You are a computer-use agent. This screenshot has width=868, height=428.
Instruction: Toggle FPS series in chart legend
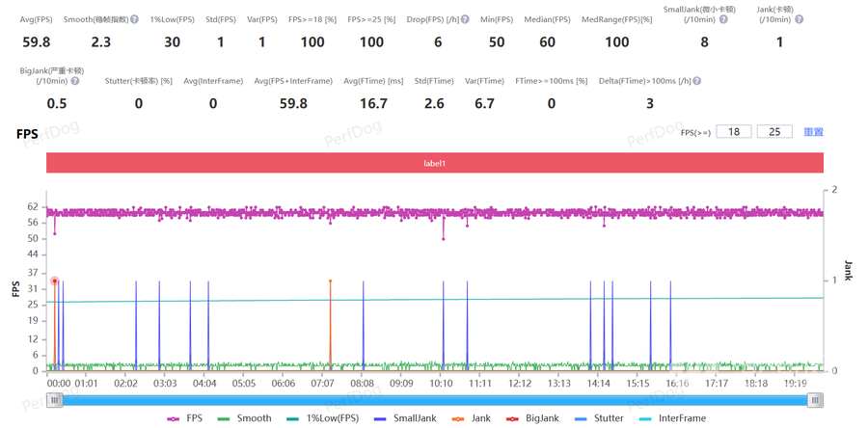coord(186,418)
